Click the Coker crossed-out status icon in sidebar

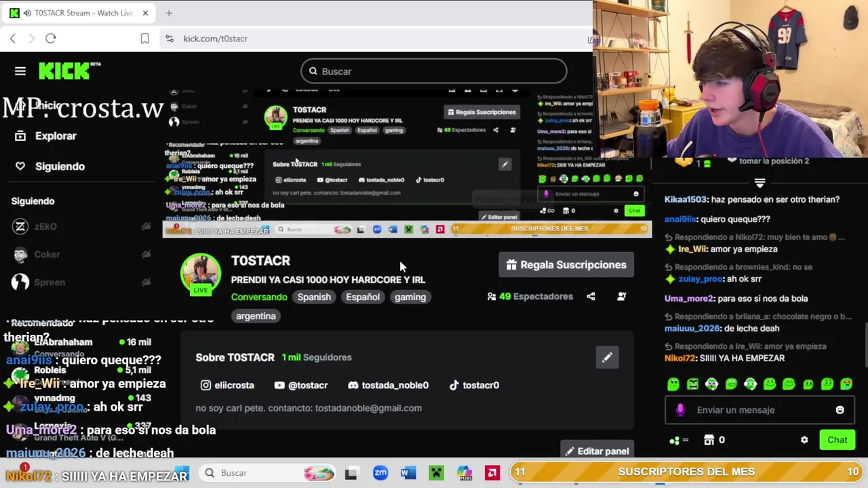[x=146, y=254]
